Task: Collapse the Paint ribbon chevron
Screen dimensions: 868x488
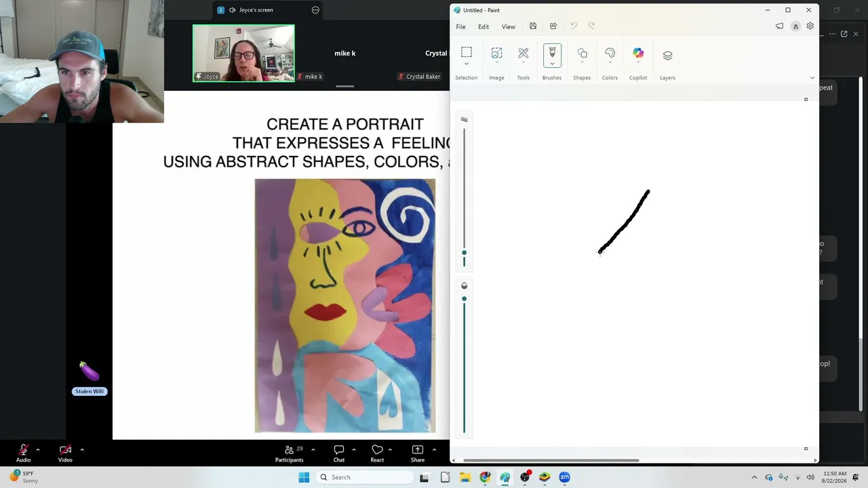Action: 812,77
